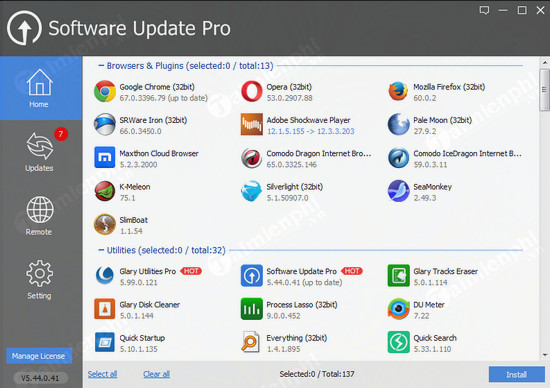Click the Software Update Pro list icon
Screen dimensions: 550x388
click(x=251, y=276)
